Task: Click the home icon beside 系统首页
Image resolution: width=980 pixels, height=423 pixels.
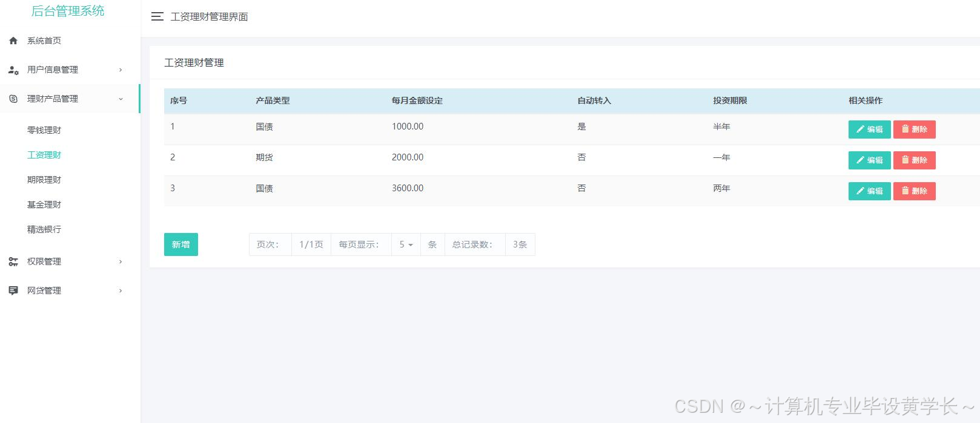Action: 13,41
